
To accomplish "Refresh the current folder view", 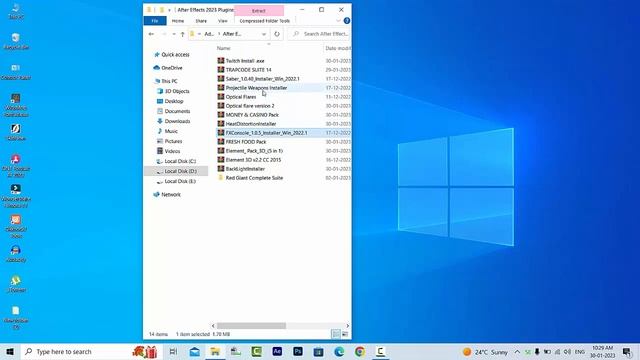I will 277,34.
